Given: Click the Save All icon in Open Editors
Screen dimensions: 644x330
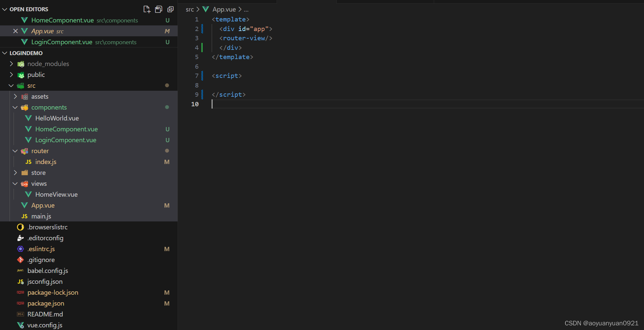Looking at the screenshot, I should (x=159, y=9).
